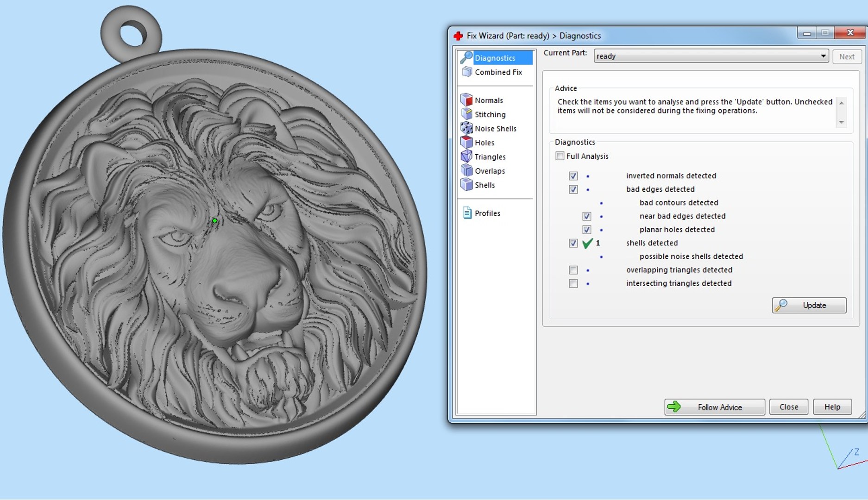The height and width of the screenshot is (500, 868).
Task: Click the Shells cube icon
Action: click(466, 185)
